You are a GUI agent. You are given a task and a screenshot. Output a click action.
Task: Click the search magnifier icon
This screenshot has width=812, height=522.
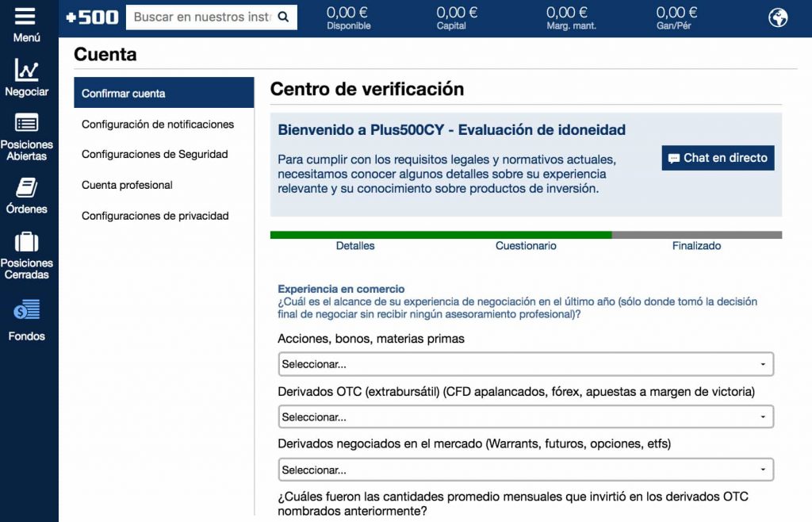[284, 16]
